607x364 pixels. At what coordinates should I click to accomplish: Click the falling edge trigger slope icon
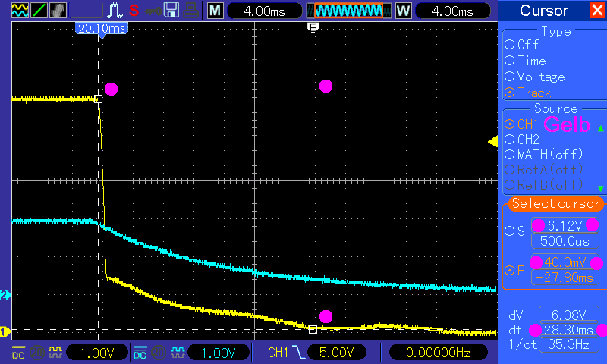point(298,353)
